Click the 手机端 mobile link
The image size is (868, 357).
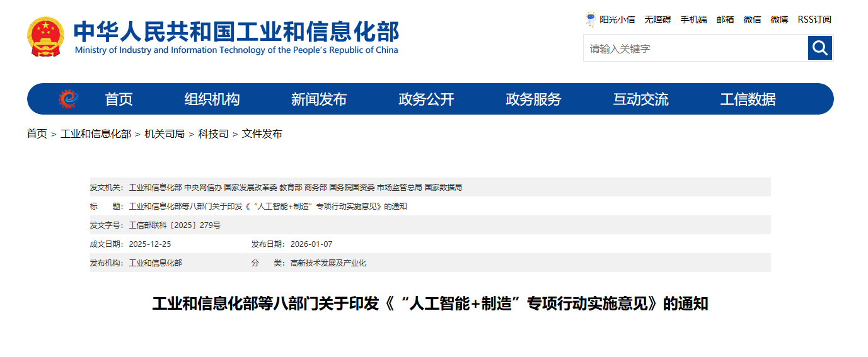coord(693,20)
